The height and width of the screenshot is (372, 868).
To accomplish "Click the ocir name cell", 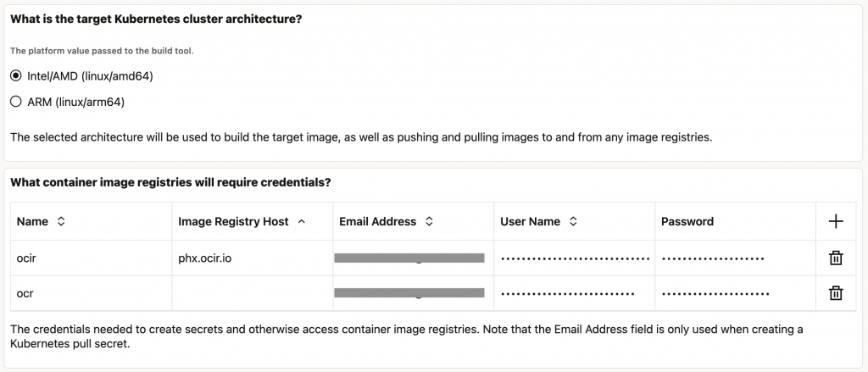I will coord(91,258).
